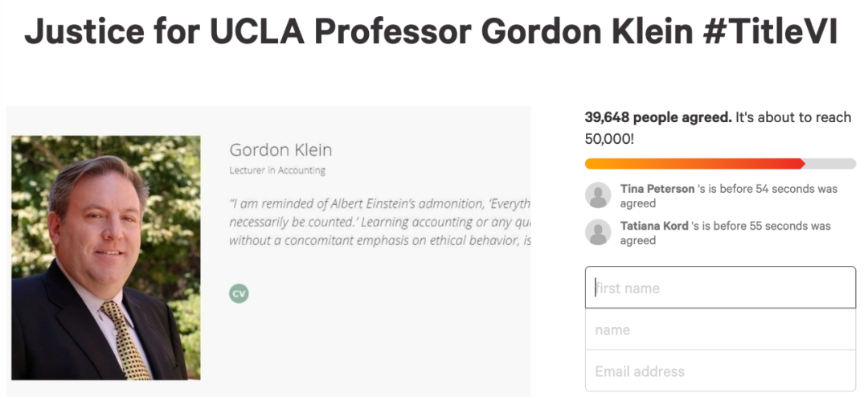868x397 pixels.
Task: Select the Email address field
Action: [720, 371]
